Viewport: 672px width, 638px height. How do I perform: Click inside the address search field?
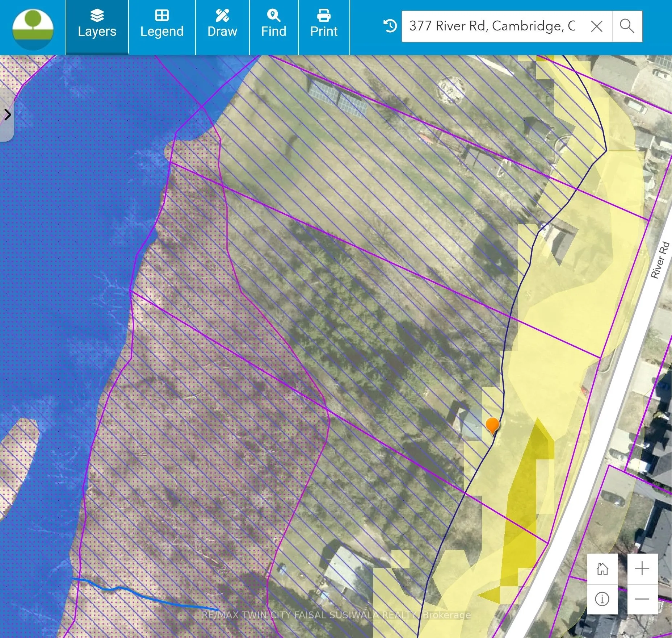click(492, 26)
